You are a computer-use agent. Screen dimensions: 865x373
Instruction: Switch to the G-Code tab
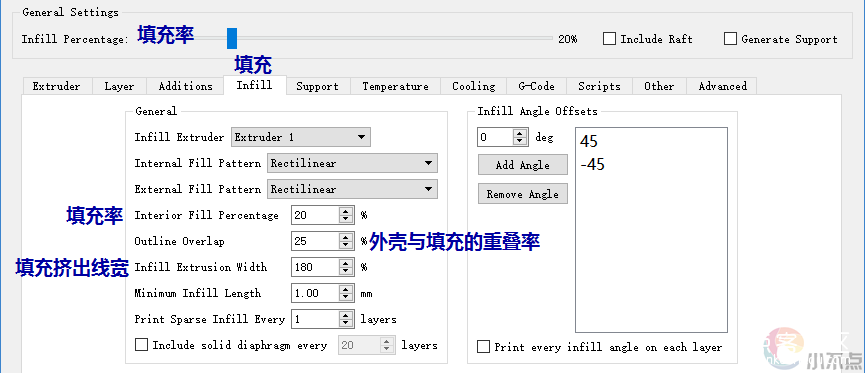point(536,87)
